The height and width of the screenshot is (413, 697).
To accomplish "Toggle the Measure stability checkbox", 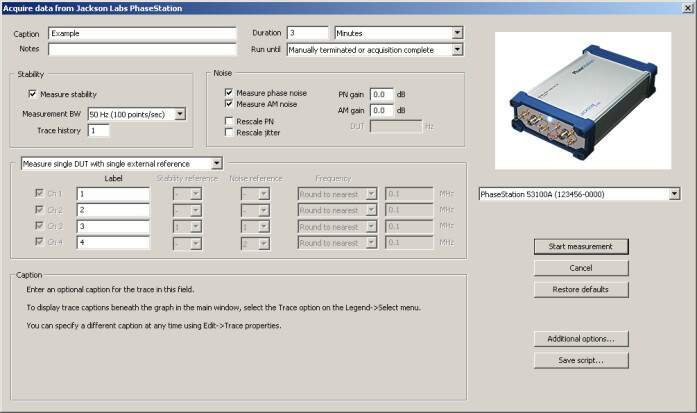I will point(33,95).
